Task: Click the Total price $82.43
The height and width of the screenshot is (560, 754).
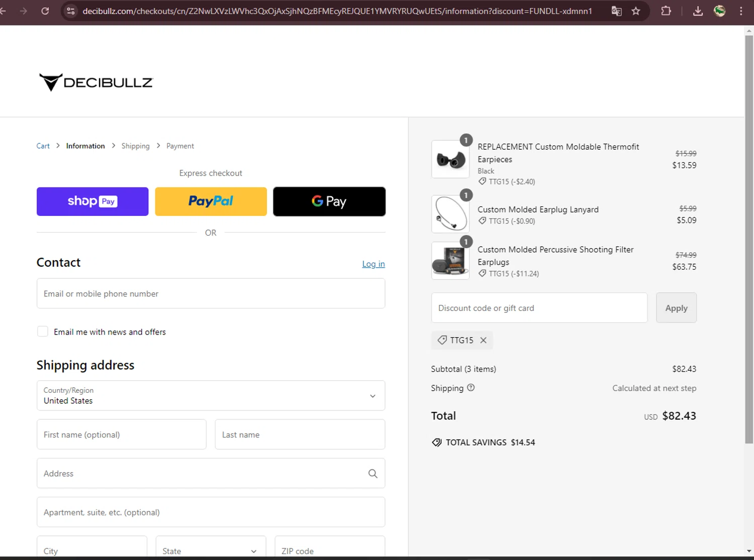Action: (x=679, y=416)
